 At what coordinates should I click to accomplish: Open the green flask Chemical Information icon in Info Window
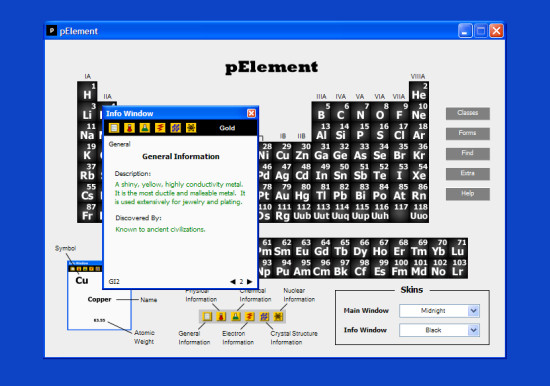point(145,128)
